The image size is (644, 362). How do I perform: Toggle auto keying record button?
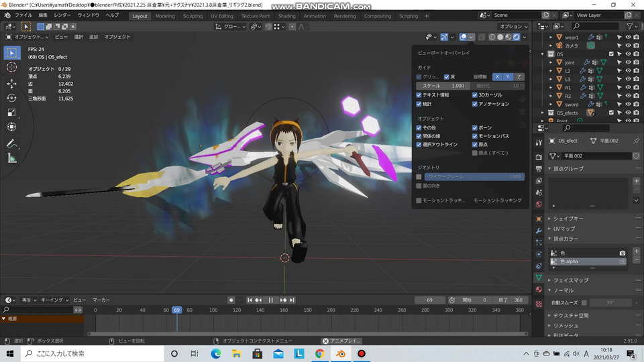click(x=231, y=300)
